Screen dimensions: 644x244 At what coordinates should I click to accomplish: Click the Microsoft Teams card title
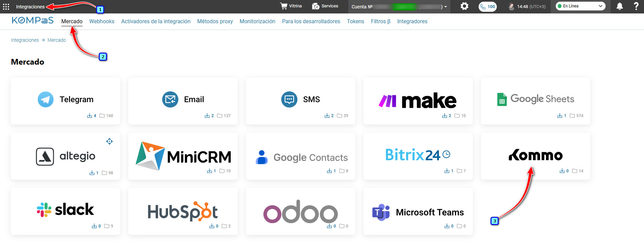click(430, 212)
